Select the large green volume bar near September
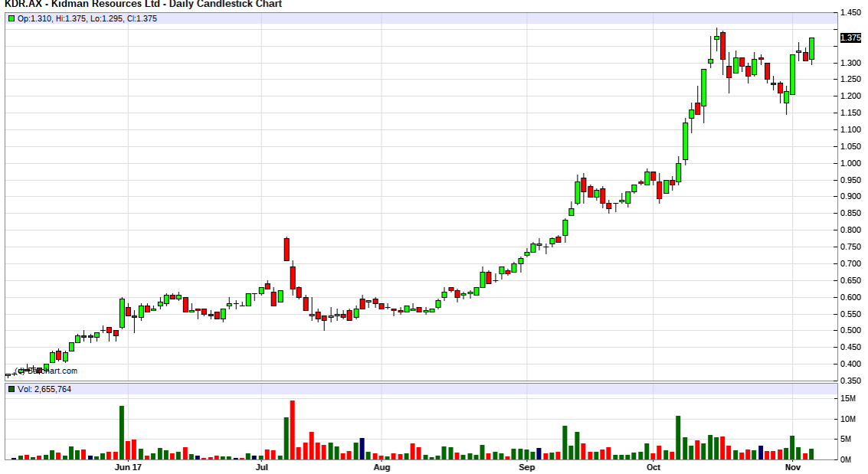868x474 pixels. pos(565,436)
